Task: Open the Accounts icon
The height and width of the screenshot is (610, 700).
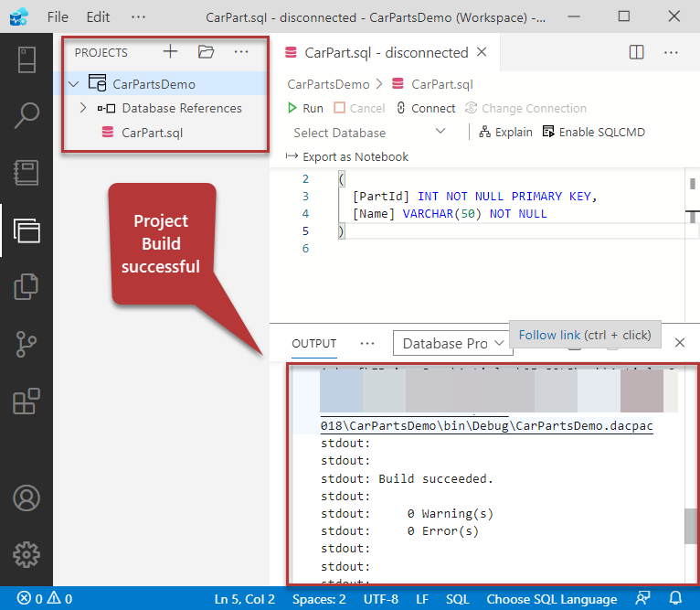Action: [27, 498]
